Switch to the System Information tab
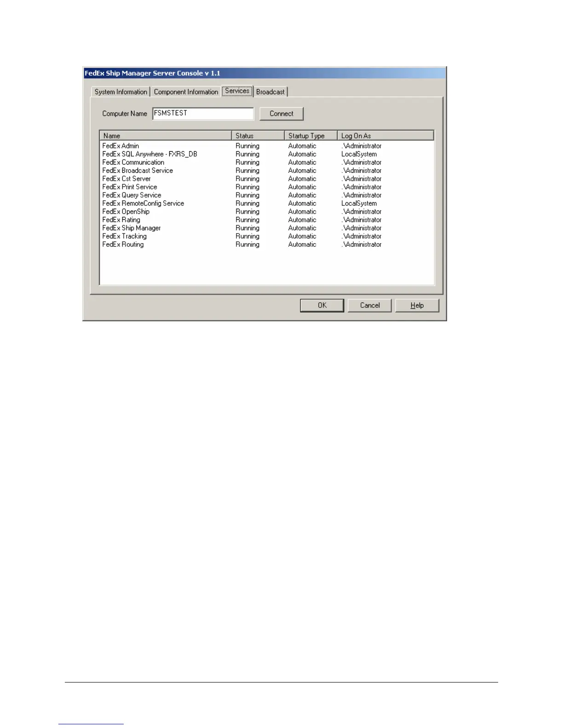This screenshot has width=563, height=728. tap(121, 92)
